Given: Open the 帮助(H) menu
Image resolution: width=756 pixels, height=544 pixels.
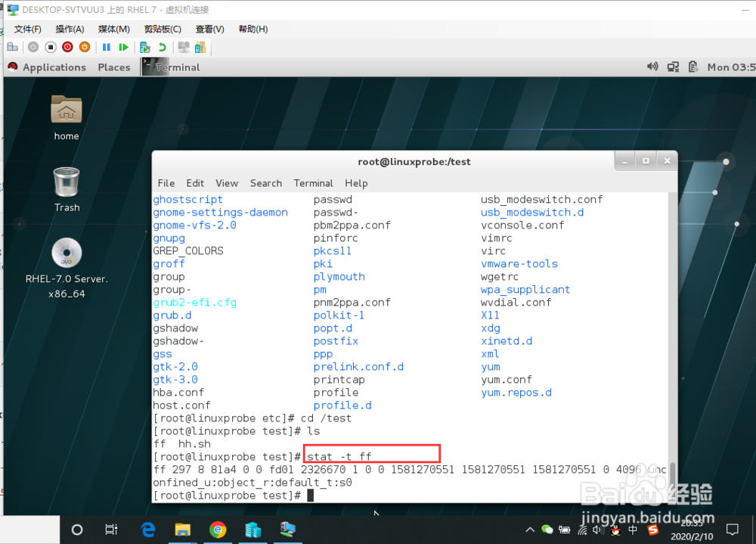Looking at the screenshot, I should pos(253,29).
